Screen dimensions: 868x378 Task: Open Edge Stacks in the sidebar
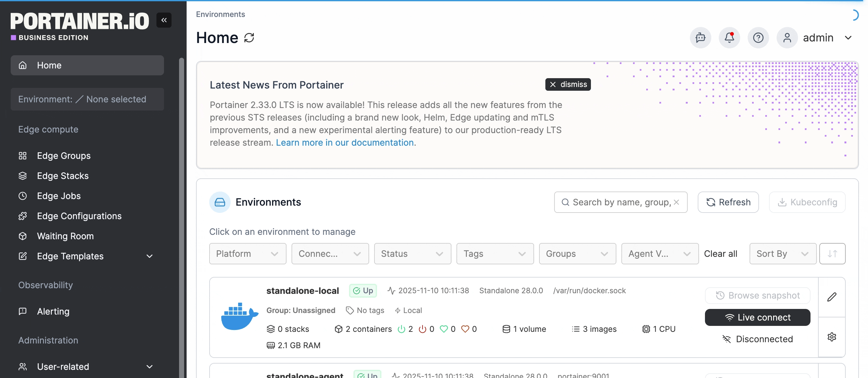click(63, 176)
